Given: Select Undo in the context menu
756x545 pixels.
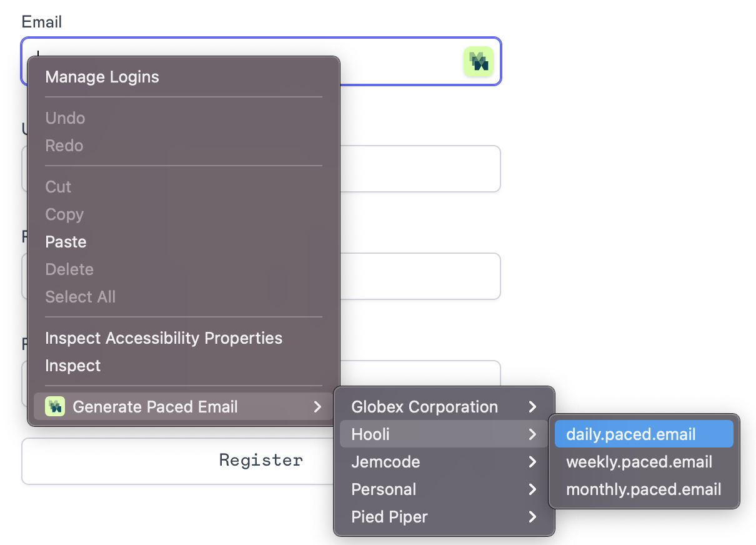Looking at the screenshot, I should [x=64, y=117].
